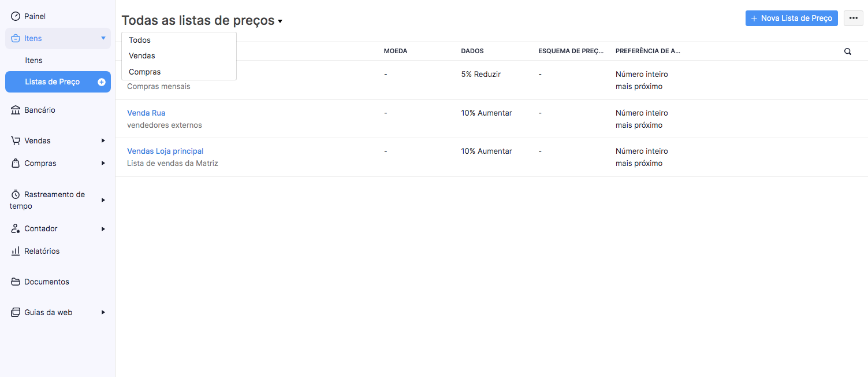The height and width of the screenshot is (377, 868).
Task: Choose Vendas filter option in dropdown
Action: 179,56
